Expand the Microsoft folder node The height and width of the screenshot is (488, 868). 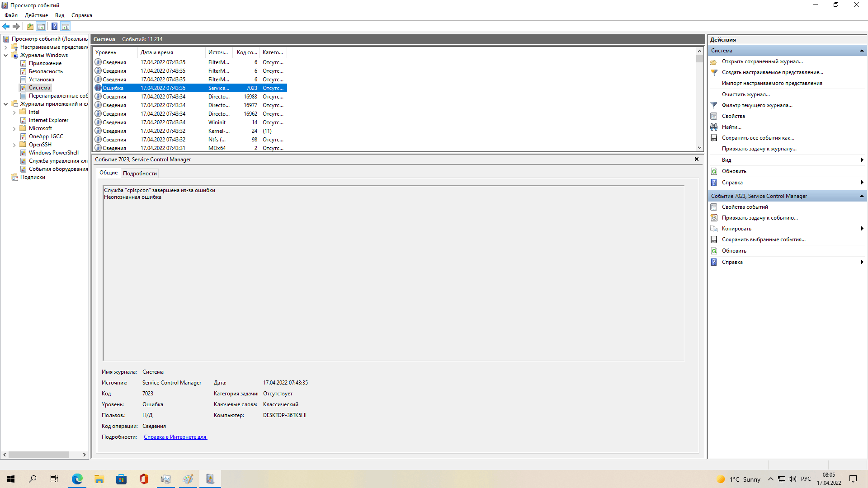14,129
